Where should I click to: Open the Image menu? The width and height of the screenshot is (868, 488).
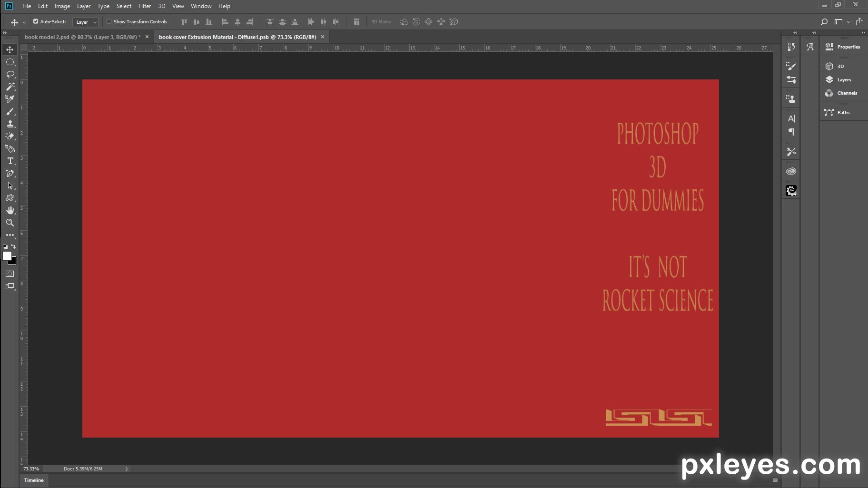pyautogui.click(x=62, y=6)
